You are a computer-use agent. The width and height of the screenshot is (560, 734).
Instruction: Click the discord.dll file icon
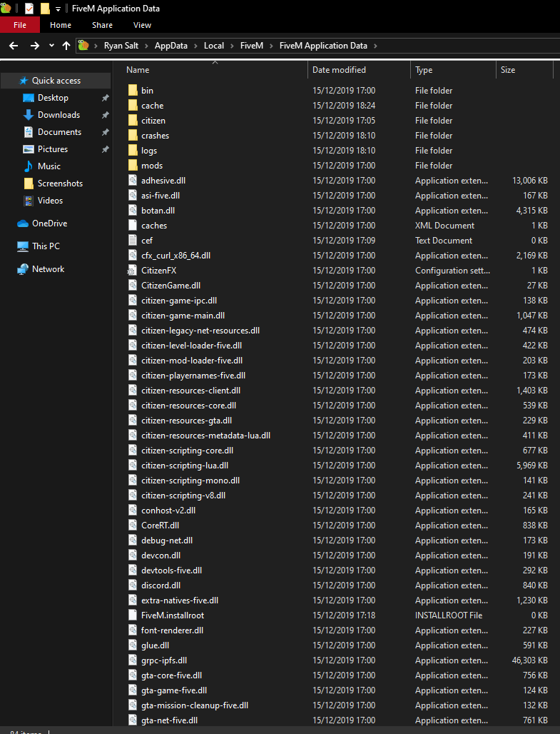133,585
